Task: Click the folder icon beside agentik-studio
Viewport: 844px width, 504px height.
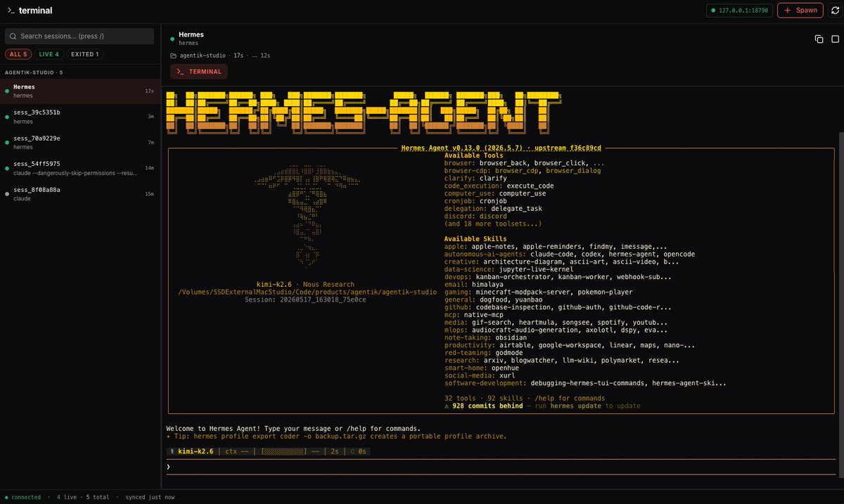Action: 174,56
